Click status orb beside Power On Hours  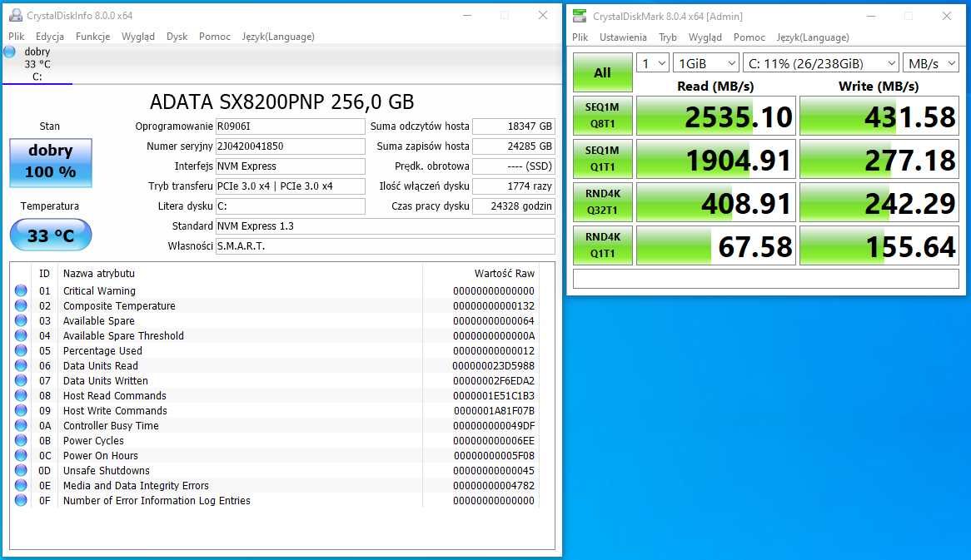21,455
